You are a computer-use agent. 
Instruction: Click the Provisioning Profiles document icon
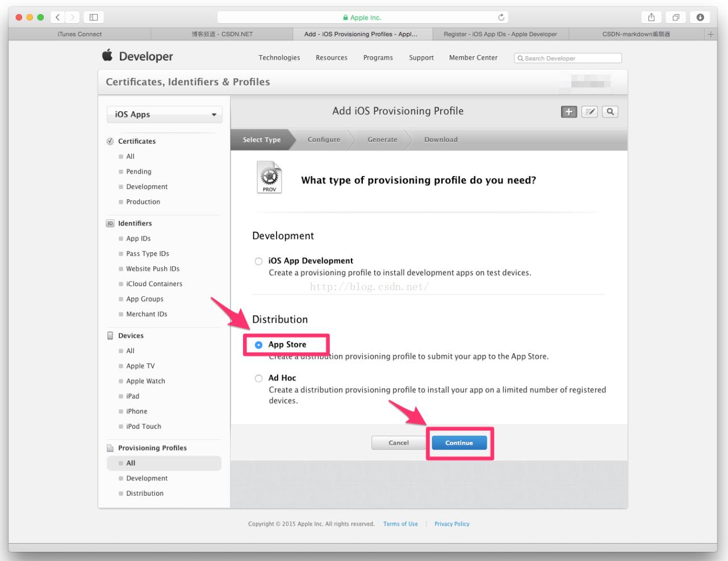tap(110, 448)
